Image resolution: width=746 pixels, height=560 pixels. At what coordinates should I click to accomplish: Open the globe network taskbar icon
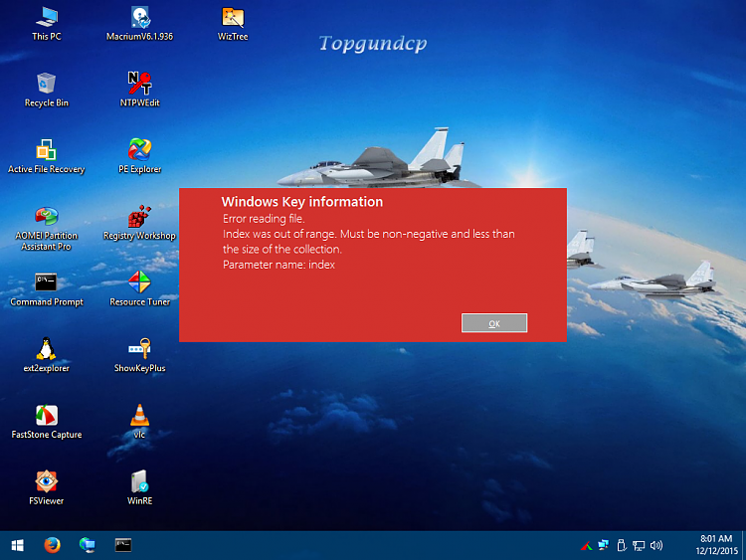[88, 545]
